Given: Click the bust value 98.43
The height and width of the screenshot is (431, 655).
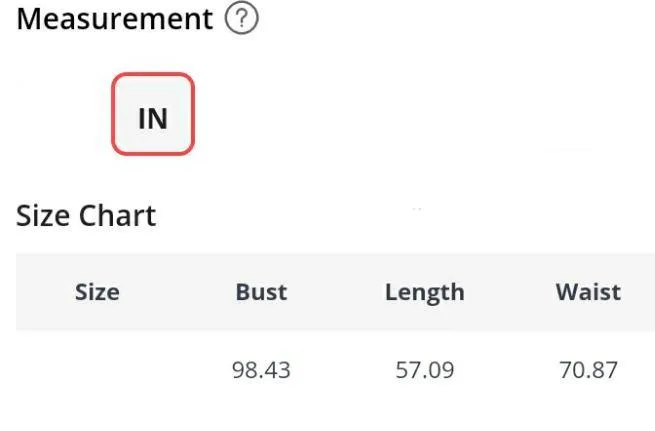Looking at the screenshot, I should pyautogui.click(x=261, y=370).
